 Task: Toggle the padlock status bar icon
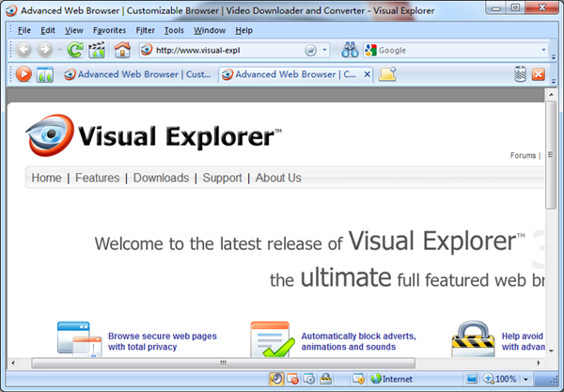click(x=325, y=379)
